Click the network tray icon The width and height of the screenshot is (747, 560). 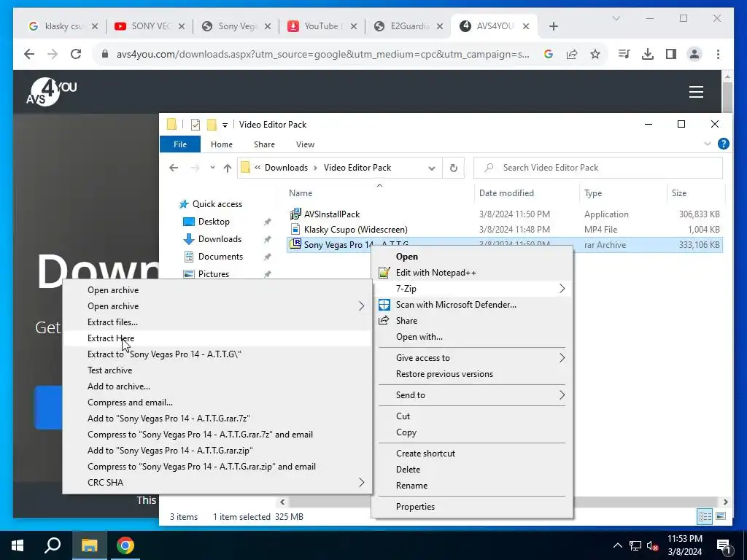point(635,545)
